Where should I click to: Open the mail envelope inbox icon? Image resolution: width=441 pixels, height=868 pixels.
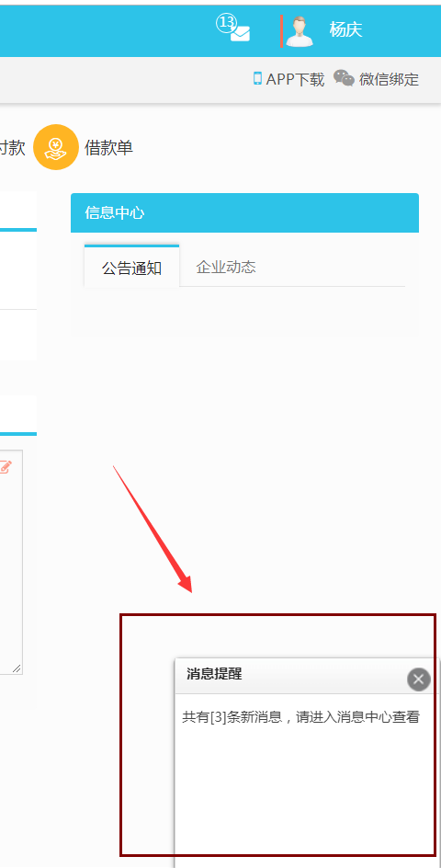tap(240, 34)
